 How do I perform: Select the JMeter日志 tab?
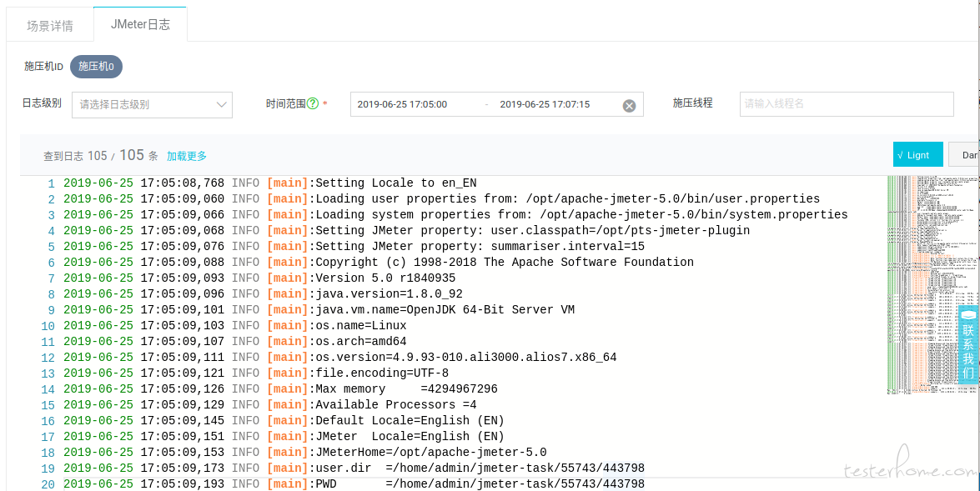[x=140, y=24]
